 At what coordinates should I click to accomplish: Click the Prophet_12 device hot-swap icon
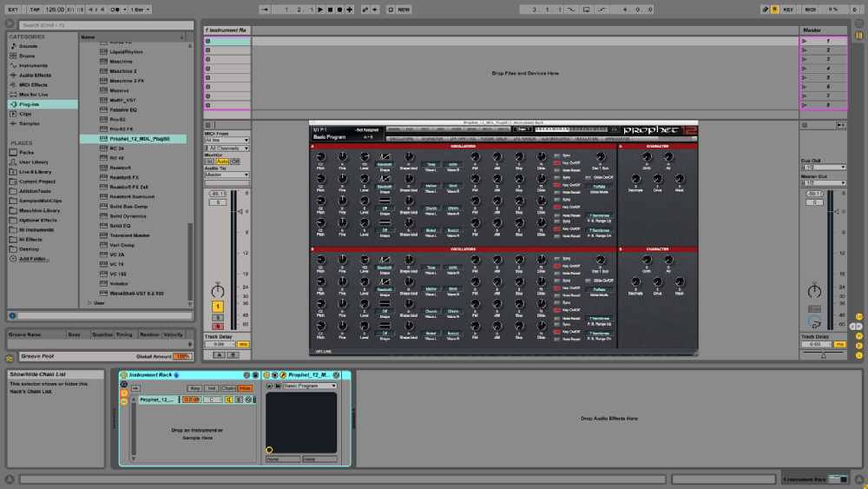(336, 375)
